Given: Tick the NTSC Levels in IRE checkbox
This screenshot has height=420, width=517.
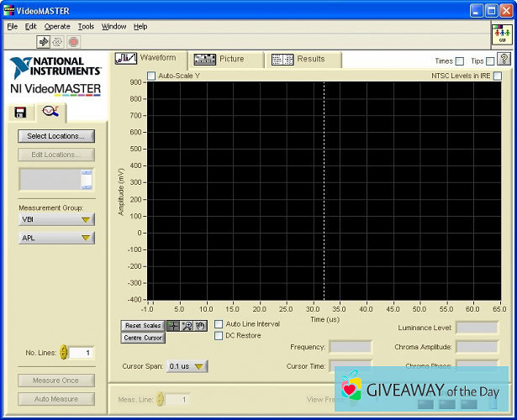Looking at the screenshot, I should 498,76.
